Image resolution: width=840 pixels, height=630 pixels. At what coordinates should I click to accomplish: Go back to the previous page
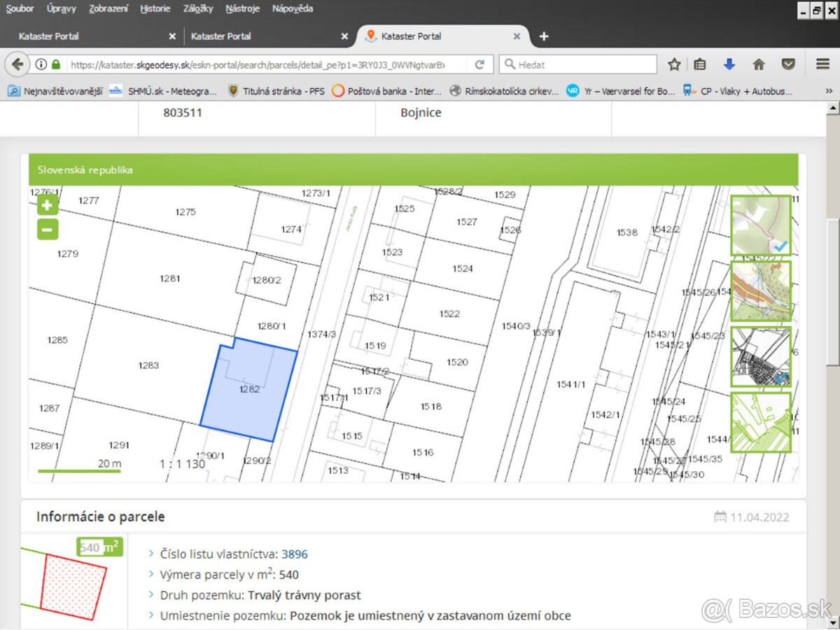17,64
